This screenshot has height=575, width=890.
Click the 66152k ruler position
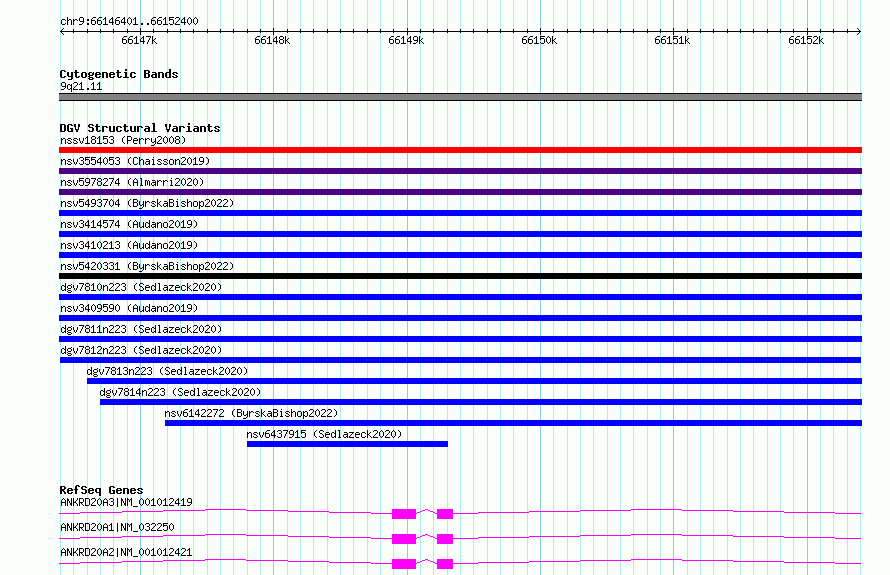(806, 40)
